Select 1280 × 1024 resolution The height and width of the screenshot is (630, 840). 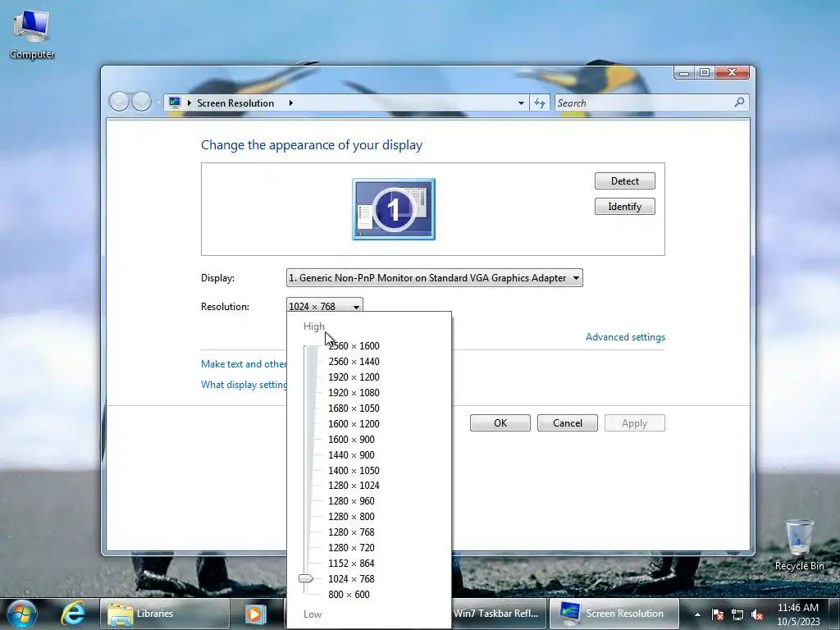354,486
